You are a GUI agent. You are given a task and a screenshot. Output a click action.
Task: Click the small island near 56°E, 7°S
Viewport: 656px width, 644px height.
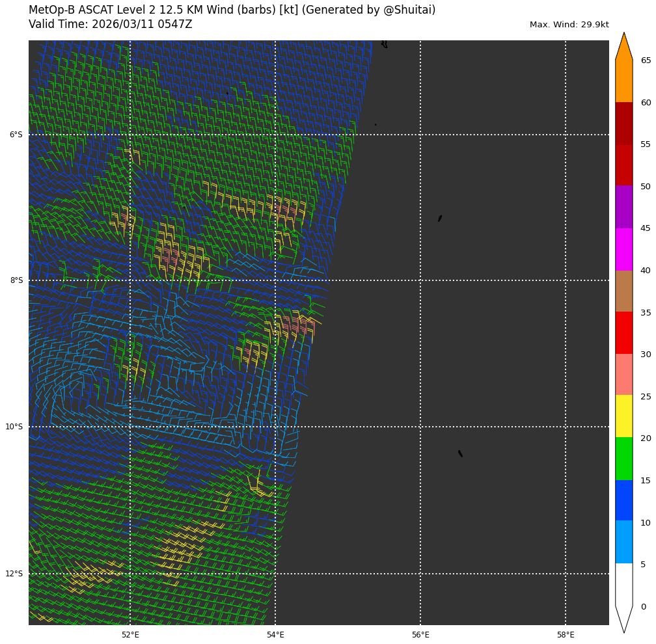[x=440, y=219]
